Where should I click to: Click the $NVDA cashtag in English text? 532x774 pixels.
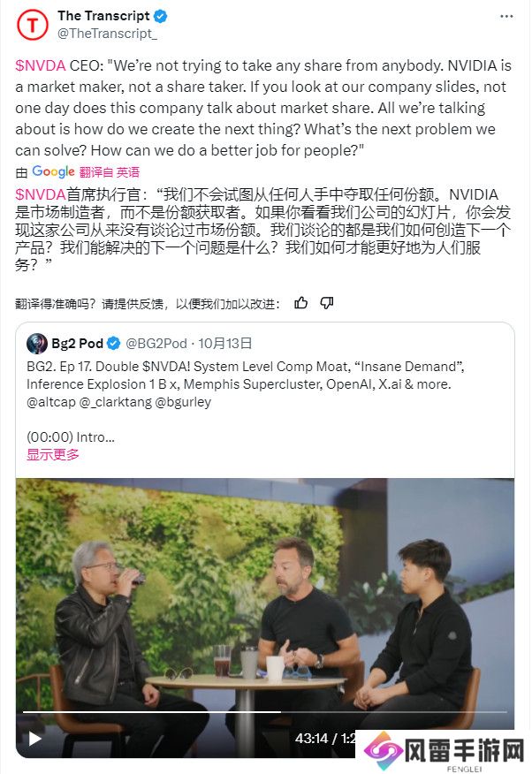(40, 65)
